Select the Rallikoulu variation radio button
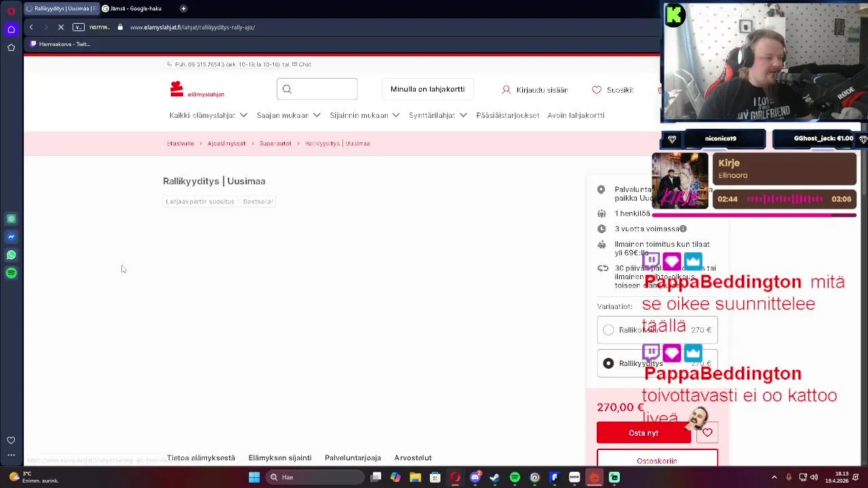Screen dimensions: 868x488 click(x=608, y=330)
